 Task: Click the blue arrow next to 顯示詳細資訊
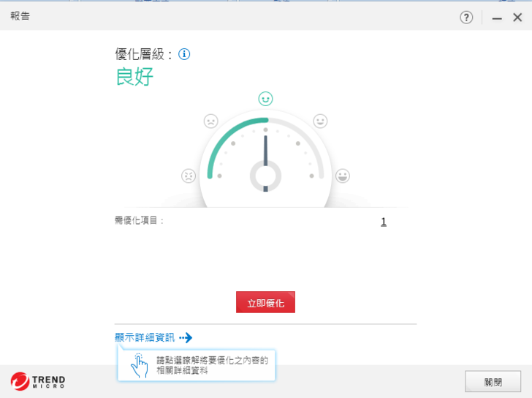point(186,338)
